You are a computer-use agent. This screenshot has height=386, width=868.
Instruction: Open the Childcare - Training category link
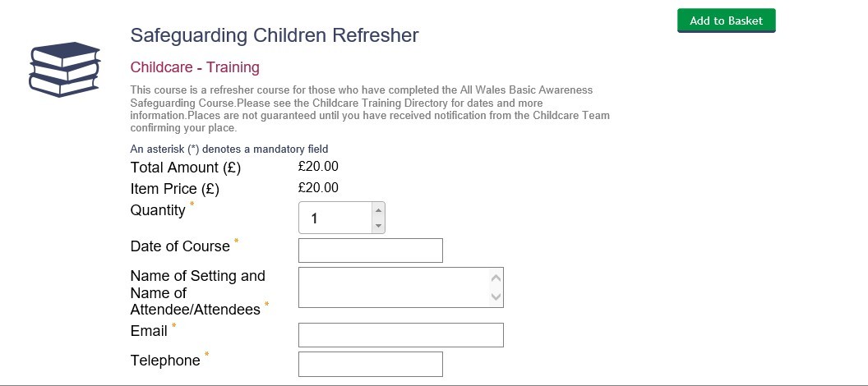[195, 67]
